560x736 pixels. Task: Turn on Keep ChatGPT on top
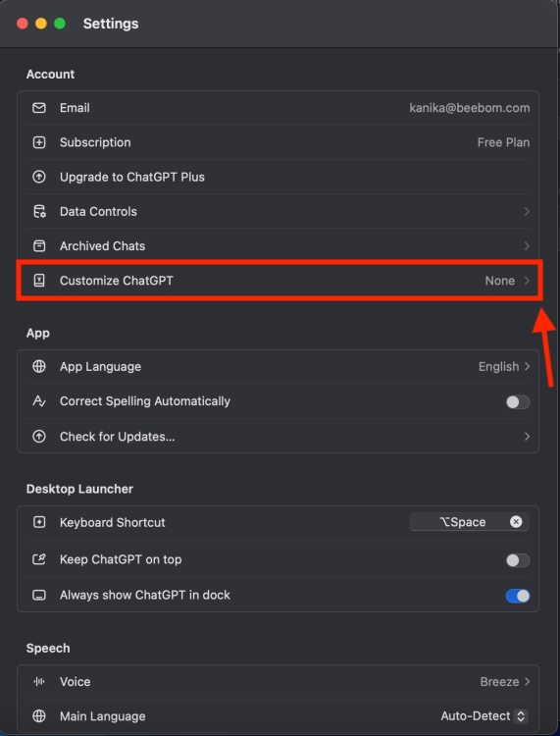[x=517, y=560]
